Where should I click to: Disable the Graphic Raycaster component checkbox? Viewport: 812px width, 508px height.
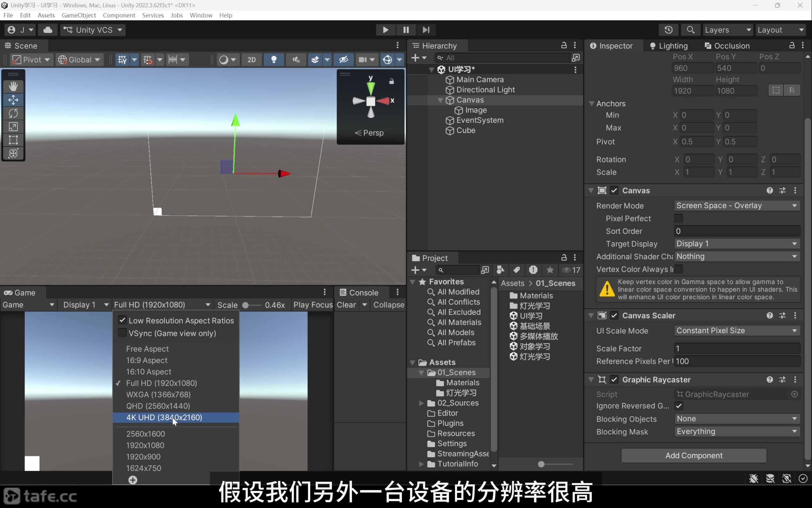[614, 380]
